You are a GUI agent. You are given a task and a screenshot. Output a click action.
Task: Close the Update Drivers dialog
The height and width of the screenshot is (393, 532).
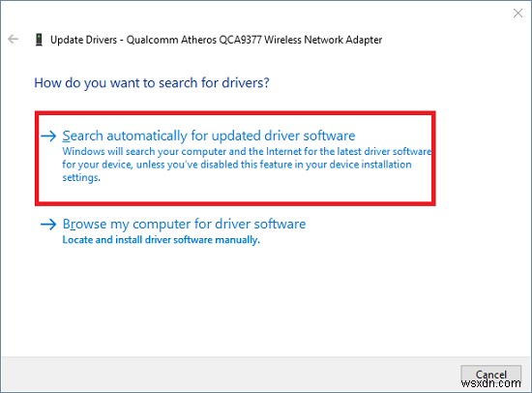pyautogui.click(x=517, y=14)
